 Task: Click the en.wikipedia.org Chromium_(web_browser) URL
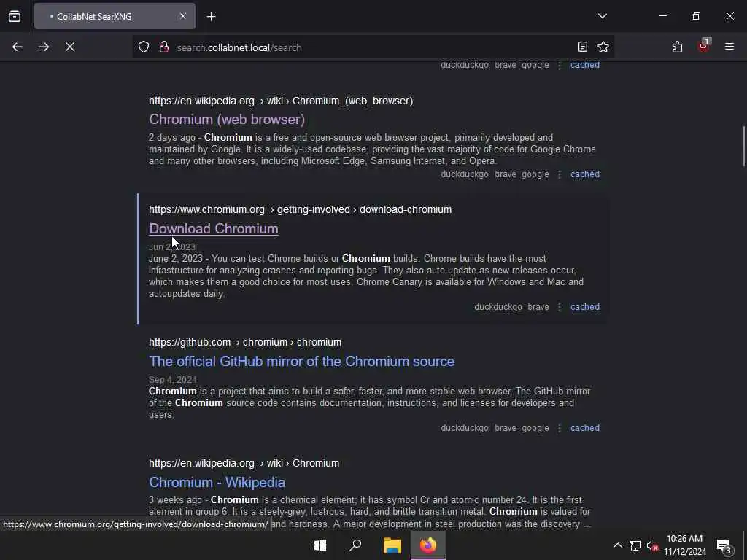281,101
